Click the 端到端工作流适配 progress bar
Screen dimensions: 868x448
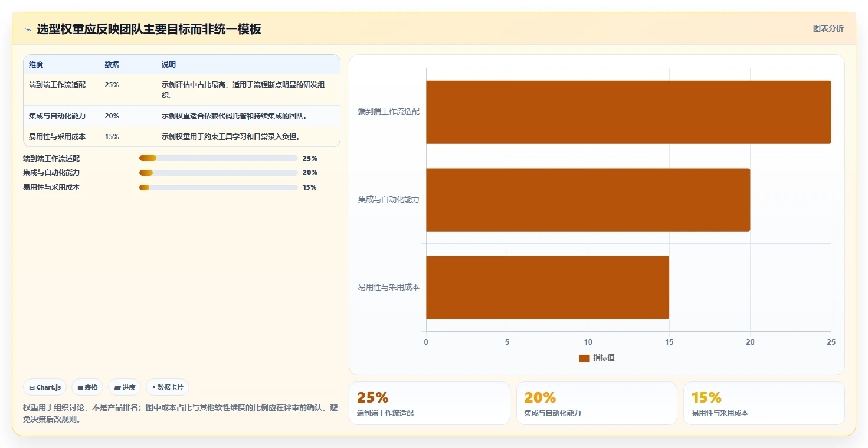[x=218, y=158]
